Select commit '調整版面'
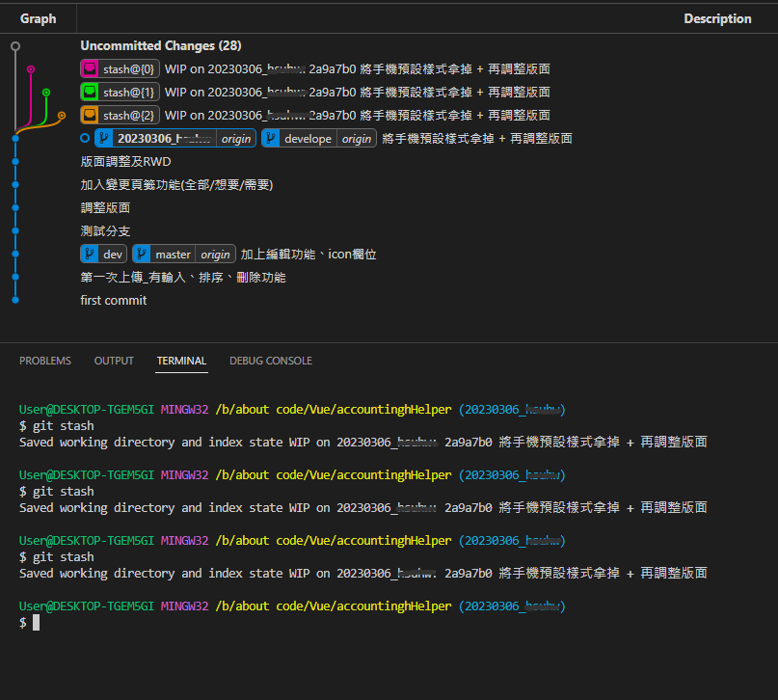Viewport: 778px width, 700px height. [x=105, y=208]
